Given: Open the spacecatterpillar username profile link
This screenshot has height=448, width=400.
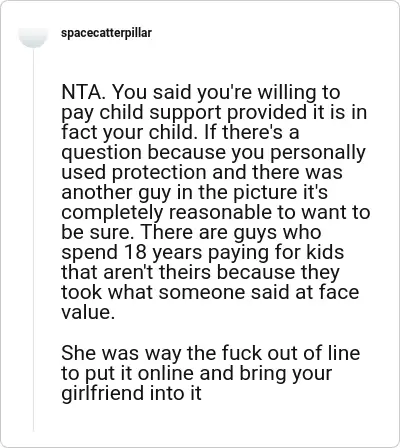Looking at the screenshot, I should point(106,33).
